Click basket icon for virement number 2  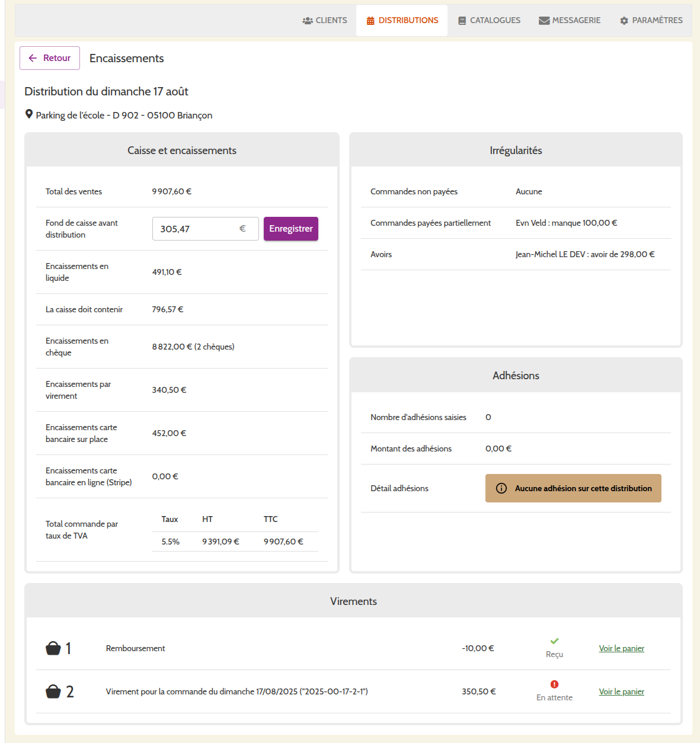click(x=53, y=691)
